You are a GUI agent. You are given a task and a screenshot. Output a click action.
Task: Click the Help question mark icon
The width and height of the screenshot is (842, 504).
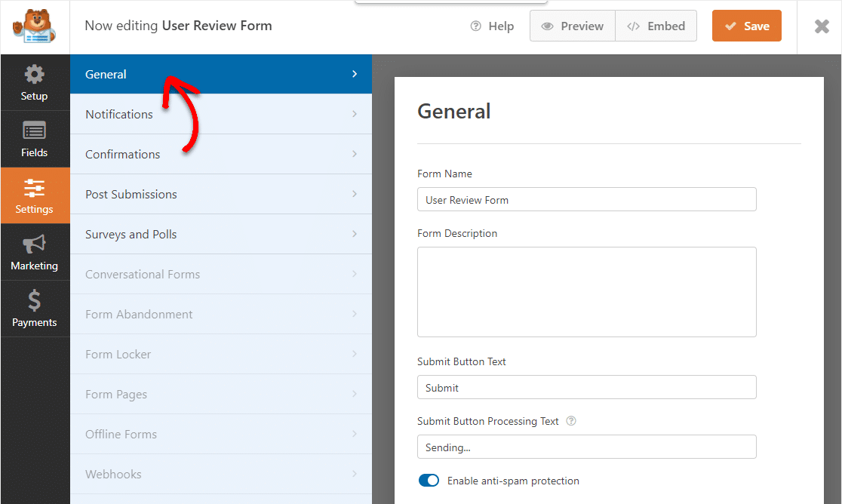pos(476,26)
